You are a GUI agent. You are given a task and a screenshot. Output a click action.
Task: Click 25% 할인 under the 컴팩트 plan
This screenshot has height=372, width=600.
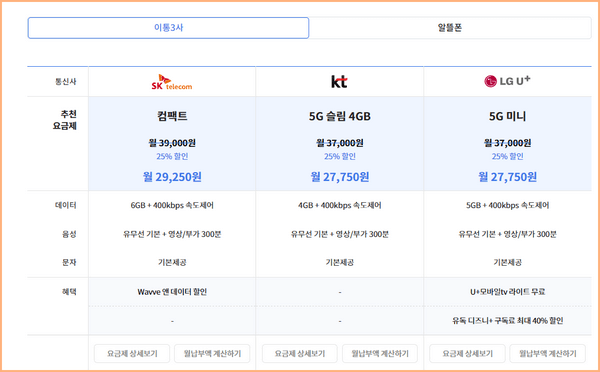[x=172, y=156]
